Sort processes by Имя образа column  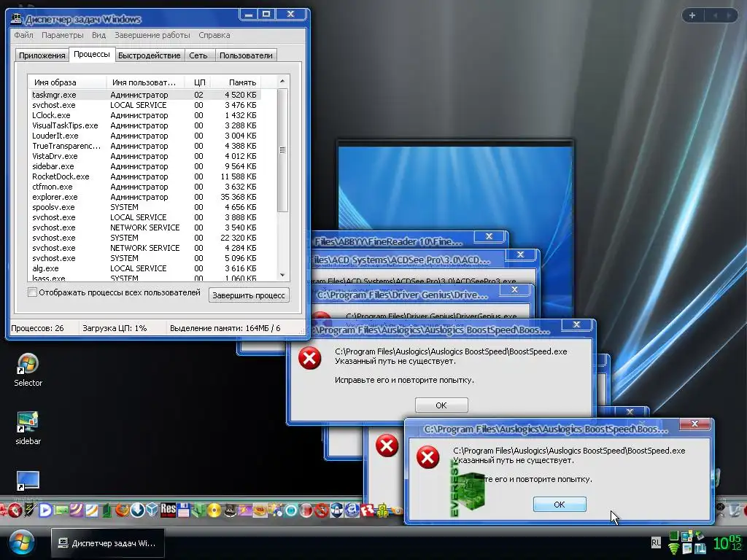pos(67,82)
